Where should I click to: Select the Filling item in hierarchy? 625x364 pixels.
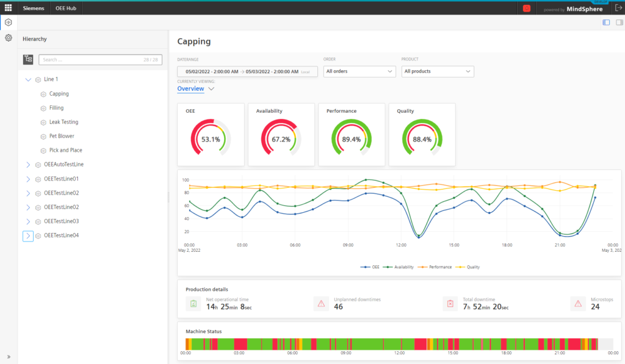[56, 108]
